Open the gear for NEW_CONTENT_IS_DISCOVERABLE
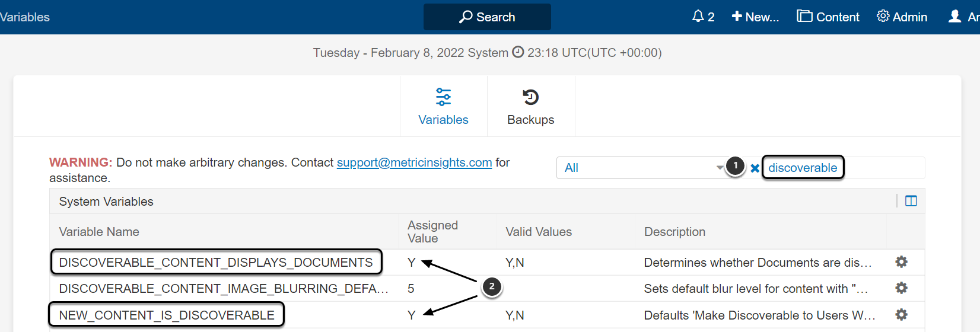 point(901,315)
